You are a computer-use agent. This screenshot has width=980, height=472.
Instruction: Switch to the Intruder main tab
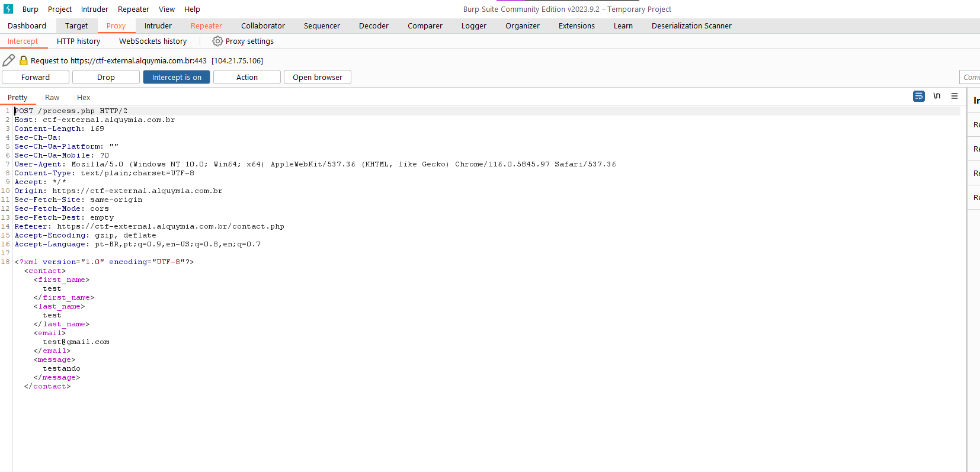pyautogui.click(x=158, y=25)
